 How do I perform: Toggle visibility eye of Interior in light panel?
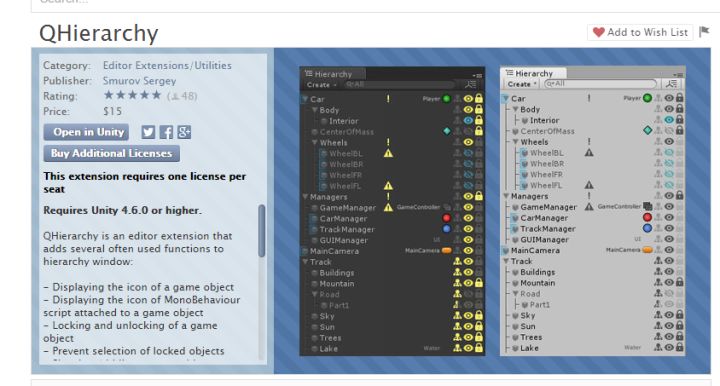point(669,120)
